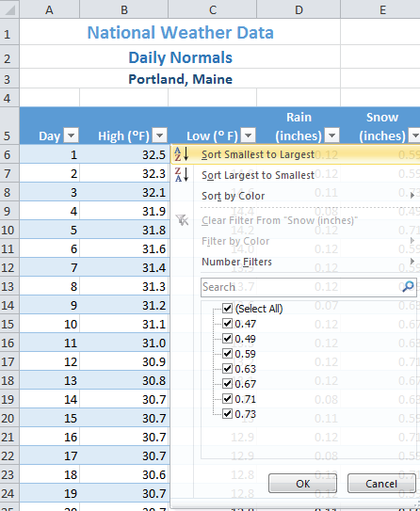Viewport: 420px width, 511px height.
Task: Deselect the 0.73 filter checkbox
Action: click(227, 414)
